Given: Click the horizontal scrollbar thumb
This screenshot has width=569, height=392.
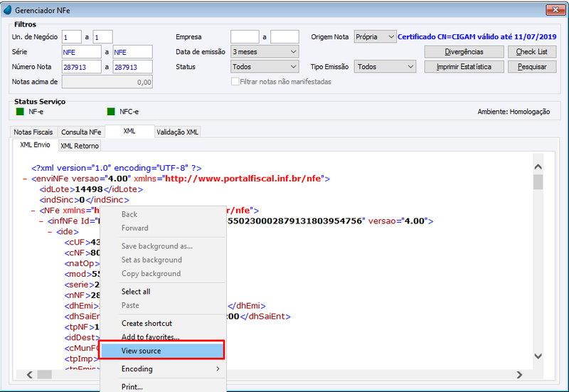Looking at the screenshot, I should pos(45,375).
